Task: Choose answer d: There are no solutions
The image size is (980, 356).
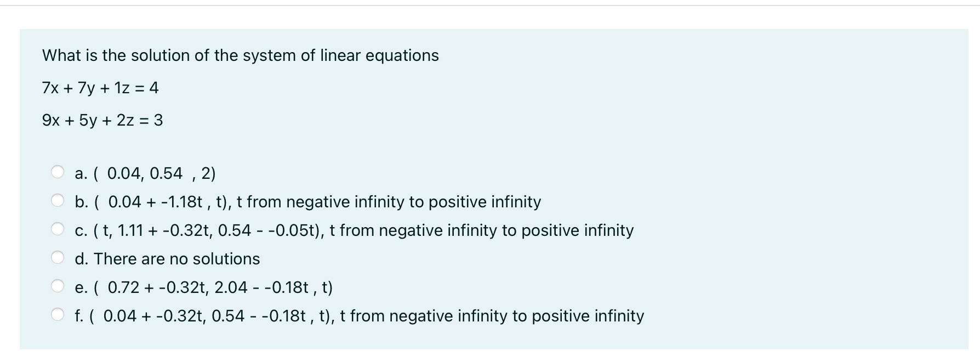Action: [167, 258]
